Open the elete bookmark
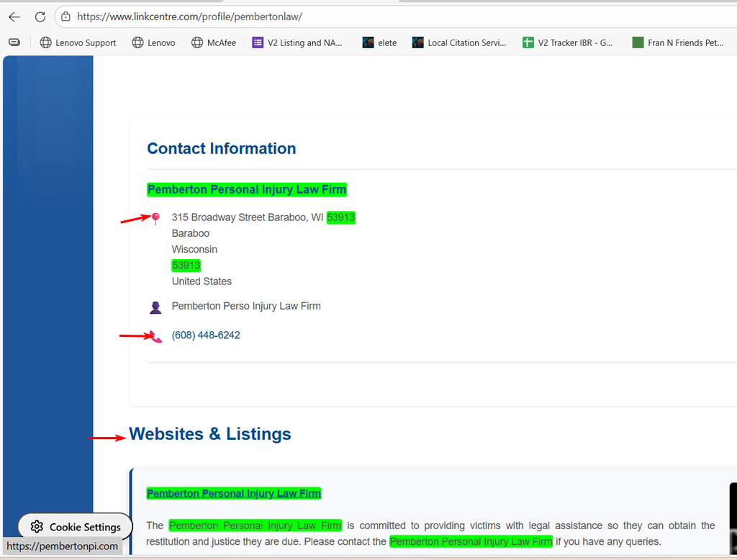Viewport: 737px width, 560px height. pyautogui.click(x=380, y=42)
